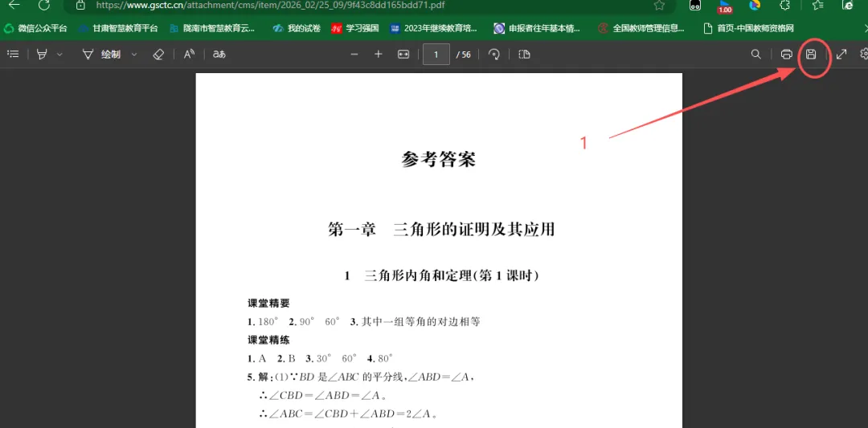868x428 pixels.
Task: Open the browser Extensions puzzle icon
Action: point(784,5)
